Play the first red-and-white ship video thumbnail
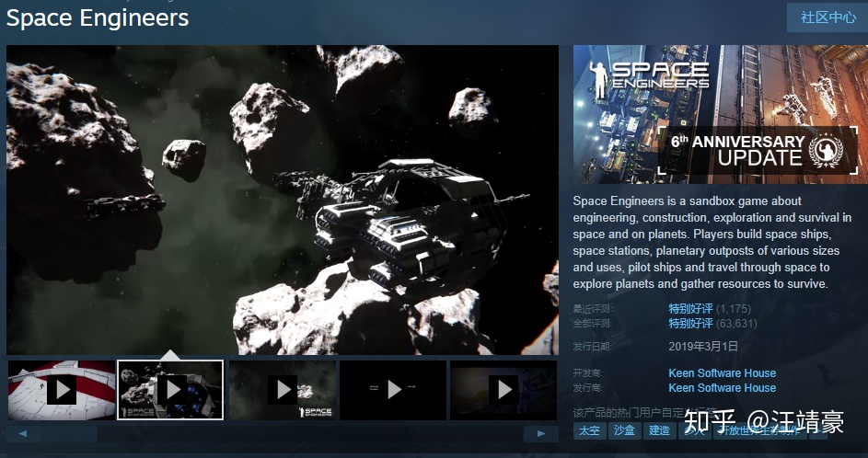 pyautogui.click(x=62, y=390)
